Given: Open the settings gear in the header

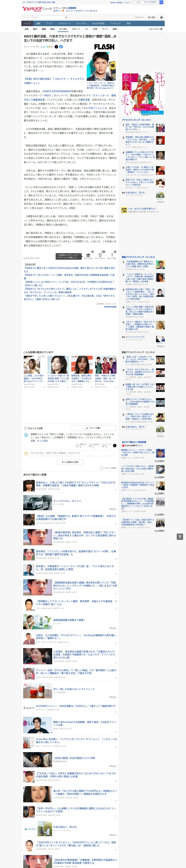Looking at the screenshot, I should (x=161, y=18).
